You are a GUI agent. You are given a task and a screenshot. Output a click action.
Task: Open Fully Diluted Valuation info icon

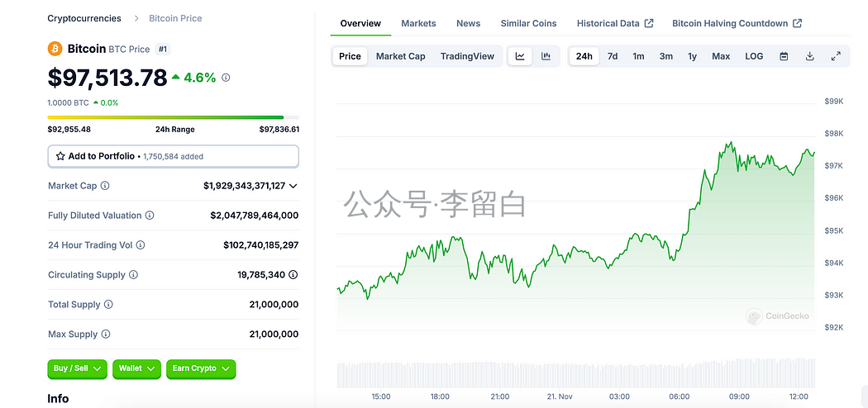pos(150,216)
